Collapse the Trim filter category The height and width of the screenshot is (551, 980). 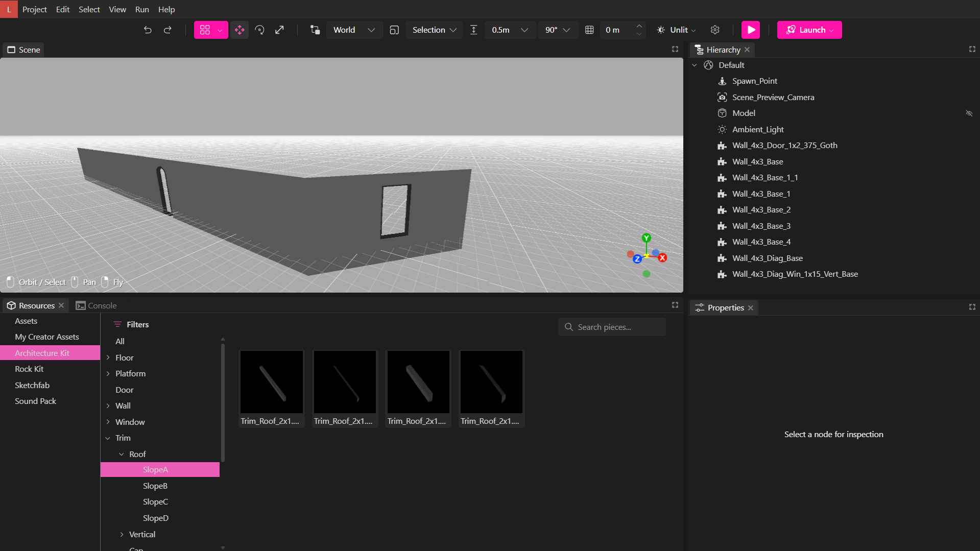point(108,438)
